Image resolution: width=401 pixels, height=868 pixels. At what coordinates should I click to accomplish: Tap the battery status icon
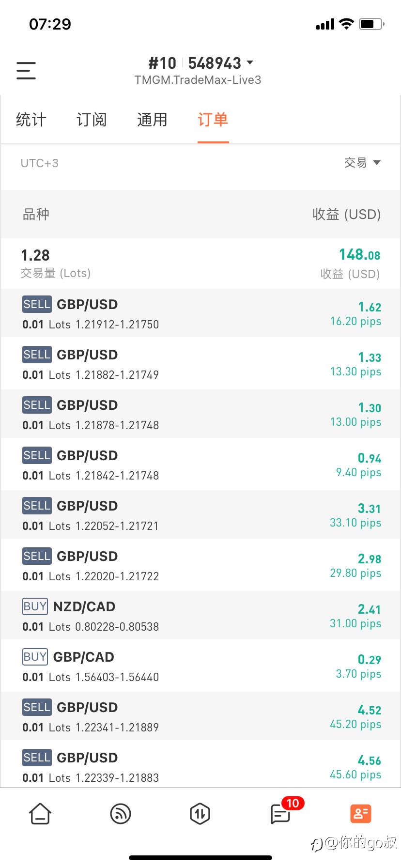[372, 24]
